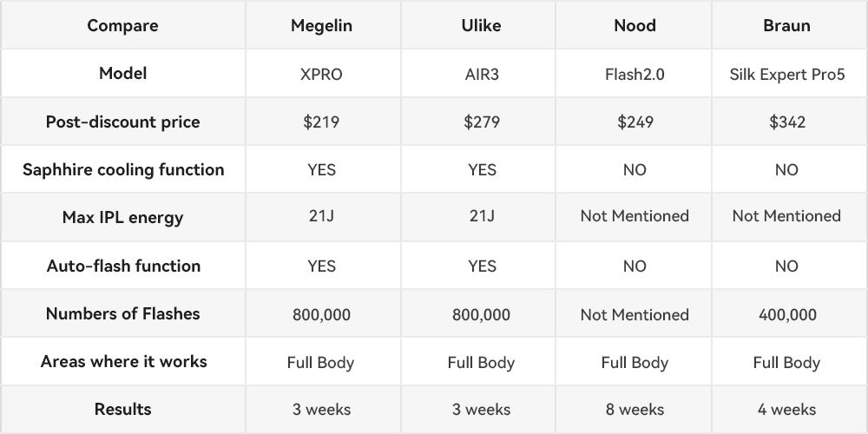The height and width of the screenshot is (434, 868).
Task: Select the Saphhire cooling function label
Action: (x=123, y=169)
